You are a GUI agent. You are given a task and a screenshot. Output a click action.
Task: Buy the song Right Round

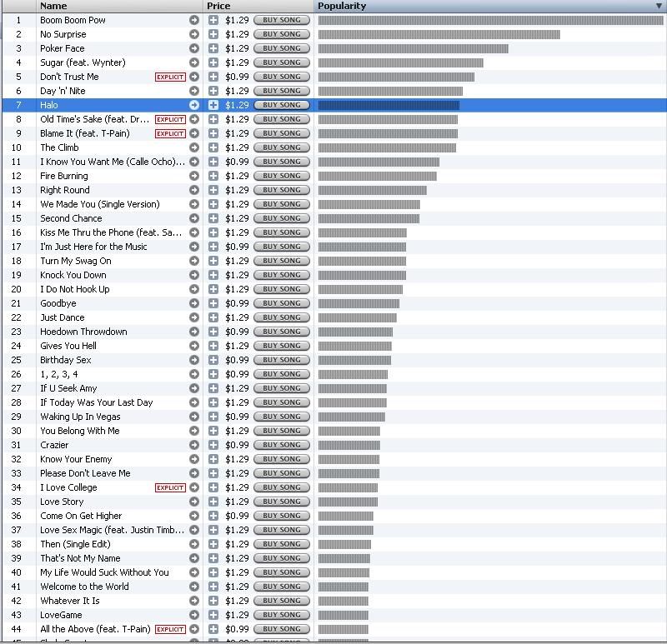coord(282,190)
